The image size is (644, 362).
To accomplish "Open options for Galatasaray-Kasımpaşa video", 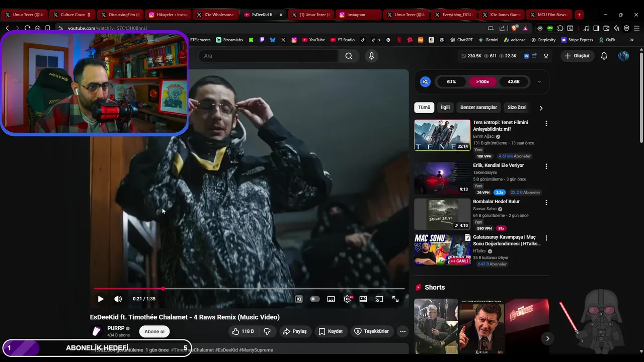I will [546, 238].
